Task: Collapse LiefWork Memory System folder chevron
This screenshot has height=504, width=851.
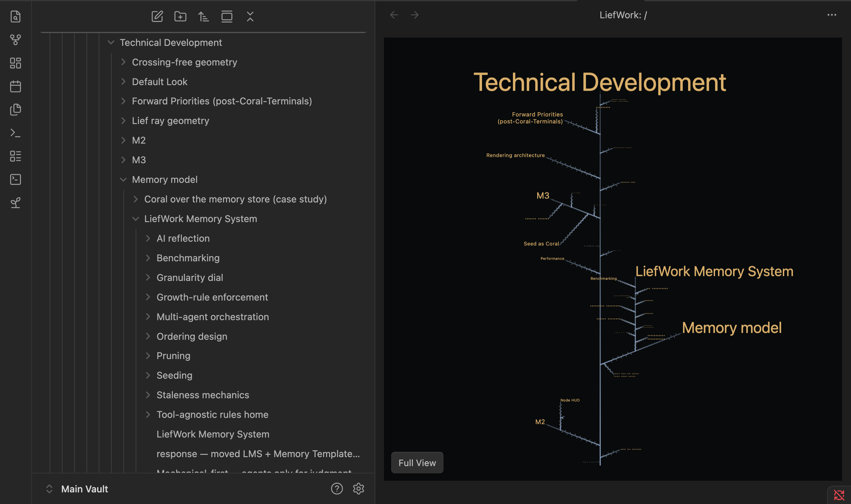Action: (136, 219)
